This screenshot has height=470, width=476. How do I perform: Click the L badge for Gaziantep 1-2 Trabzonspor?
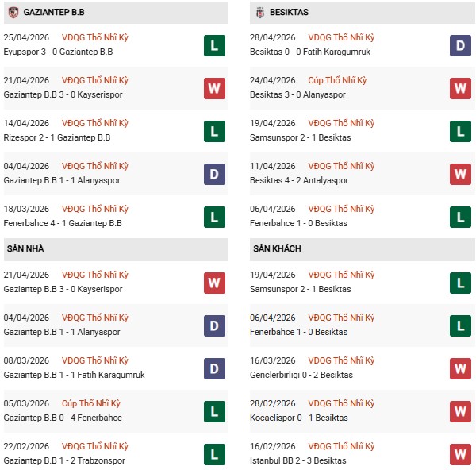(214, 454)
